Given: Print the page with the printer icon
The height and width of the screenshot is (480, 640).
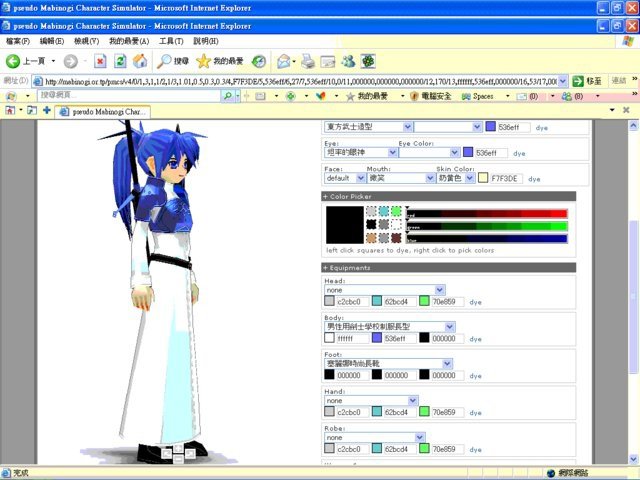Looking at the screenshot, I should 308,61.
